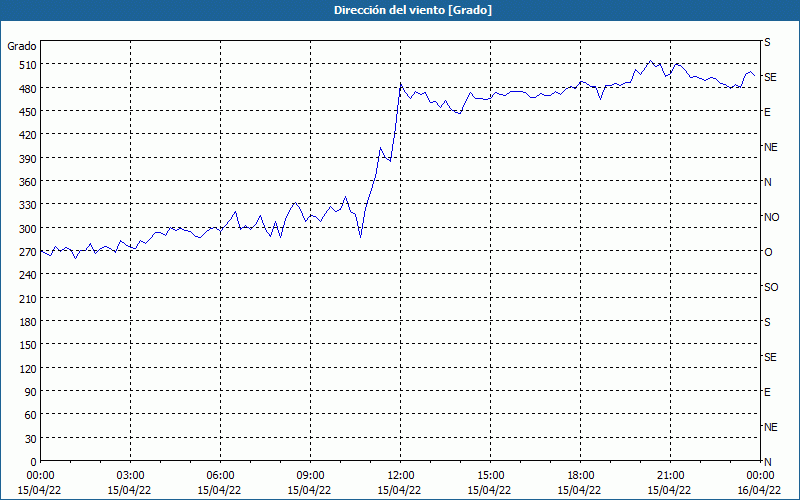Select the 360 degree axis label
800x500 pixels.
(29, 182)
